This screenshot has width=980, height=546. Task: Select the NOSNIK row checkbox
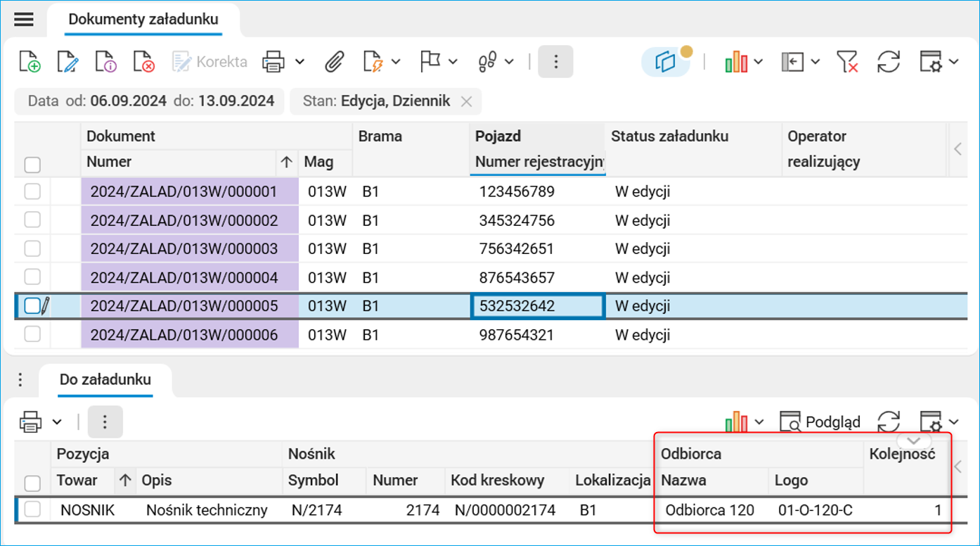tap(32, 509)
